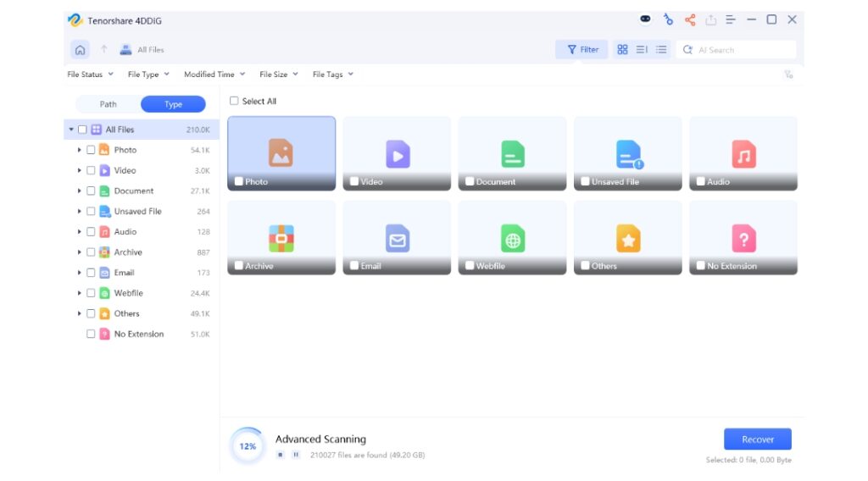The height and width of the screenshot is (481, 868).
Task: Open the Unsaved File category card
Action: click(x=628, y=153)
